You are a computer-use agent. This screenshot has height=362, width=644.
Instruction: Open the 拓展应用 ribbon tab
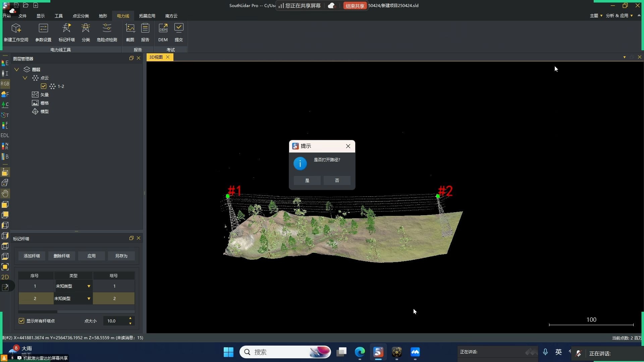tap(147, 16)
